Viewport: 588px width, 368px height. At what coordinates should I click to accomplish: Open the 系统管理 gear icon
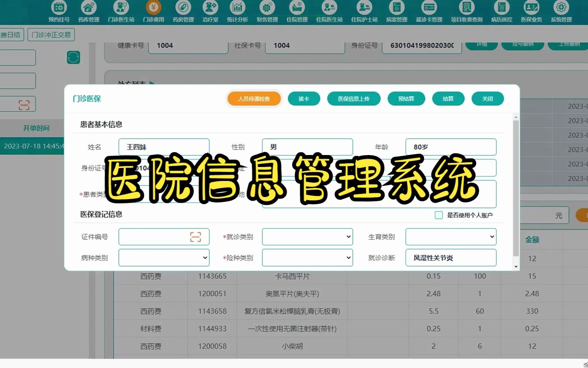[561, 7]
